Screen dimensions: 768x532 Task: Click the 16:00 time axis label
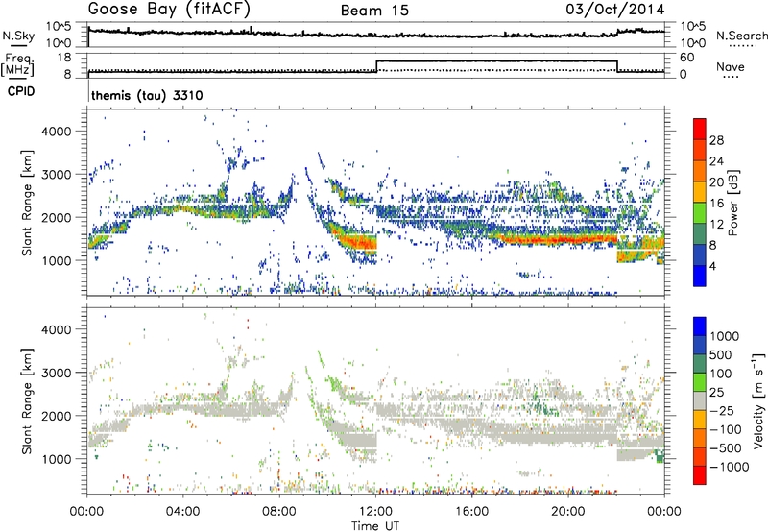[471, 511]
